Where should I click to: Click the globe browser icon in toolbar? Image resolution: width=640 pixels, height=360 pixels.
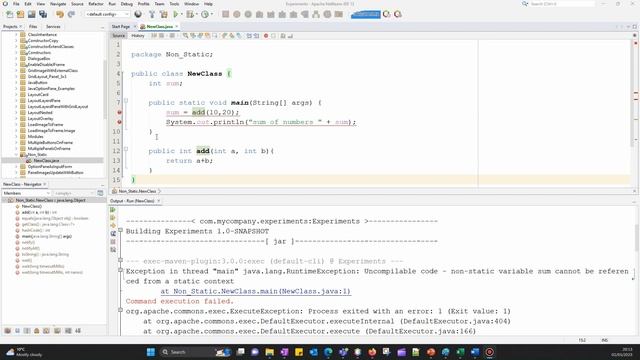138,14
